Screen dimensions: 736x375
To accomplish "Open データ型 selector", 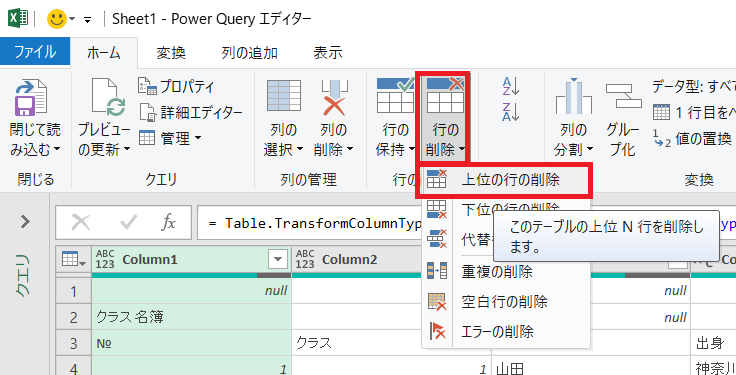I will (694, 86).
